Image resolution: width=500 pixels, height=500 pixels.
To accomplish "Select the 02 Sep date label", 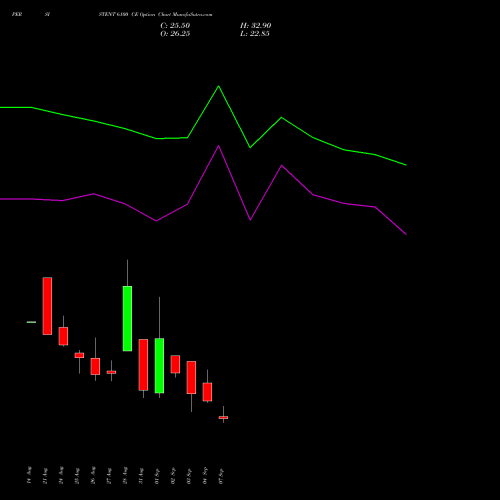I will pos(173,476).
